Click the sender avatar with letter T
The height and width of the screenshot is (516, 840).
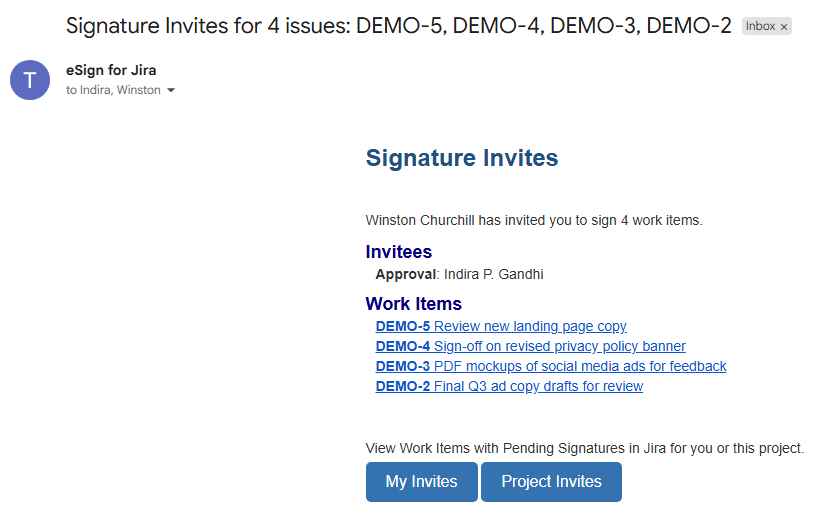coord(29,80)
